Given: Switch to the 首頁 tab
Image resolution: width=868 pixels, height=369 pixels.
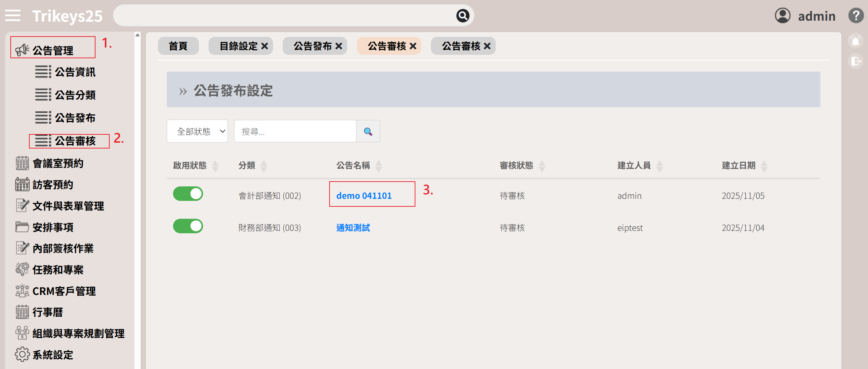Looking at the screenshot, I should coord(178,46).
